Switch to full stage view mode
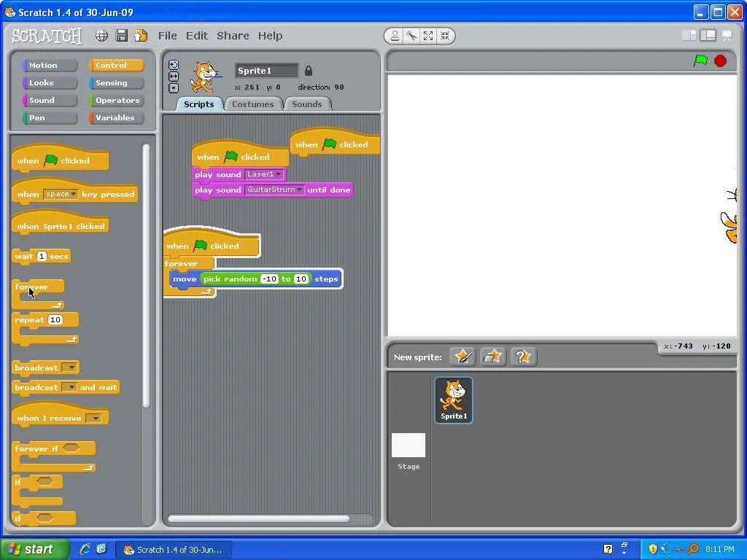 [708, 35]
